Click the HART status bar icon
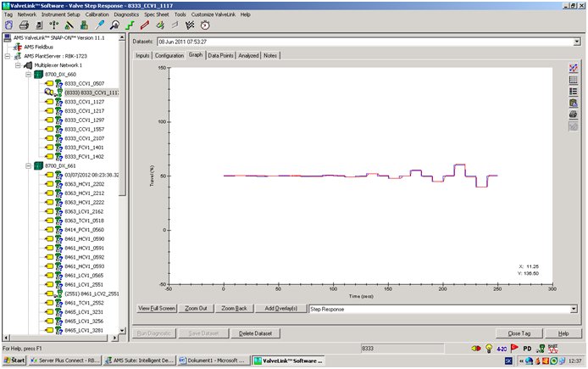588x369 pixels. click(553, 349)
